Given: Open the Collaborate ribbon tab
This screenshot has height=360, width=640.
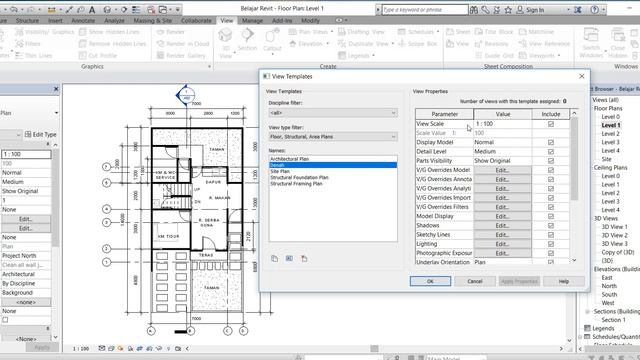Looking at the screenshot, I should [196, 20].
